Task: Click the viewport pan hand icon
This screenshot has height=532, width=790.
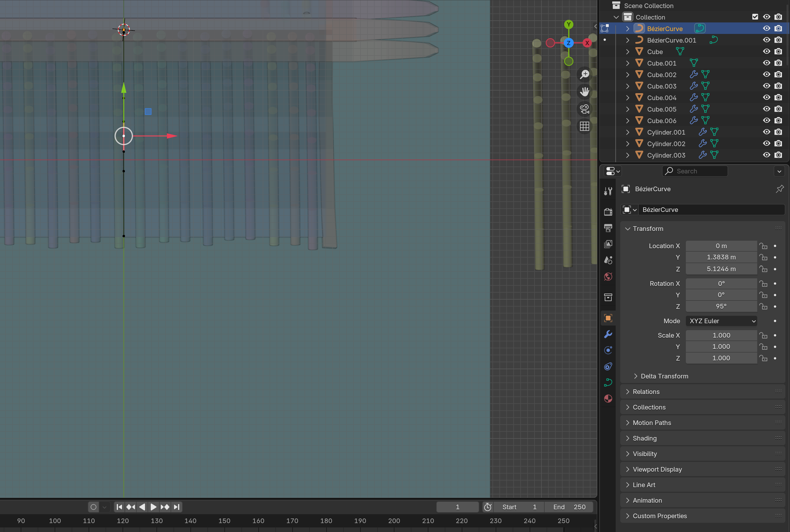Action: pyautogui.click(x=584, y=92)
